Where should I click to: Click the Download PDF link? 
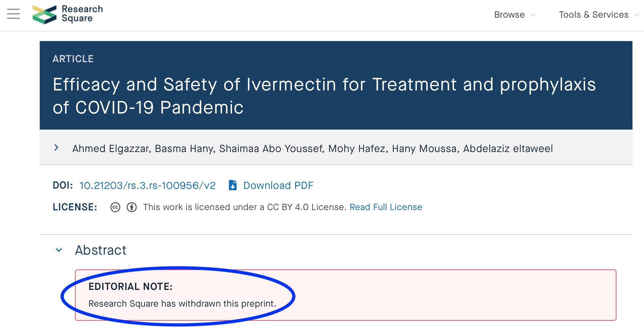(278, 185)
